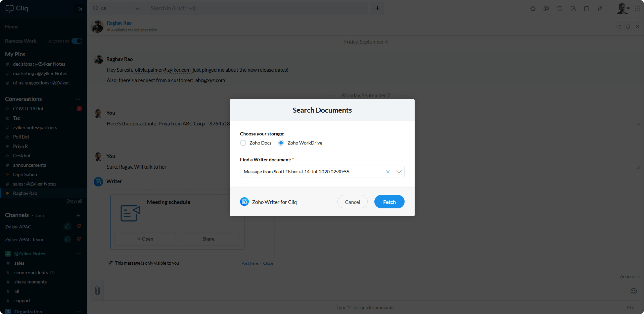The image size is (644, 314).
Task: Click thumbs down for Zylker APAC
Action: 79,227
